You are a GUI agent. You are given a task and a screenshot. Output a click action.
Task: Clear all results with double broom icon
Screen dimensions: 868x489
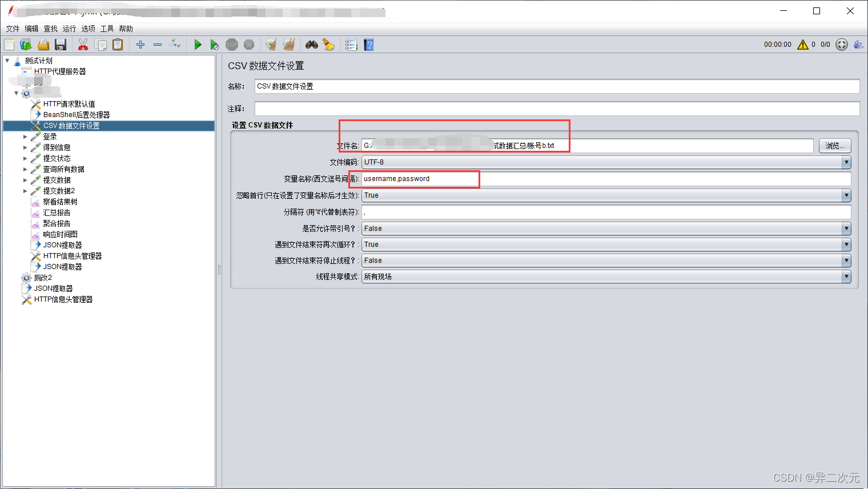289,45
